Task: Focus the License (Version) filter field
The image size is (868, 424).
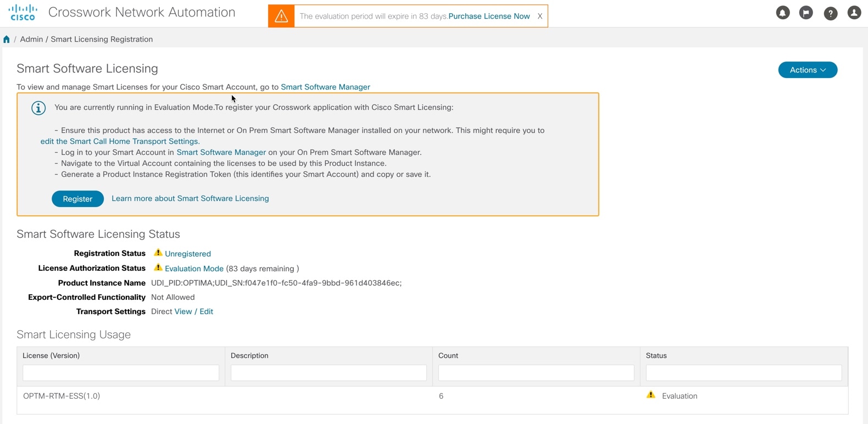Action: click(x=121, y=373)
